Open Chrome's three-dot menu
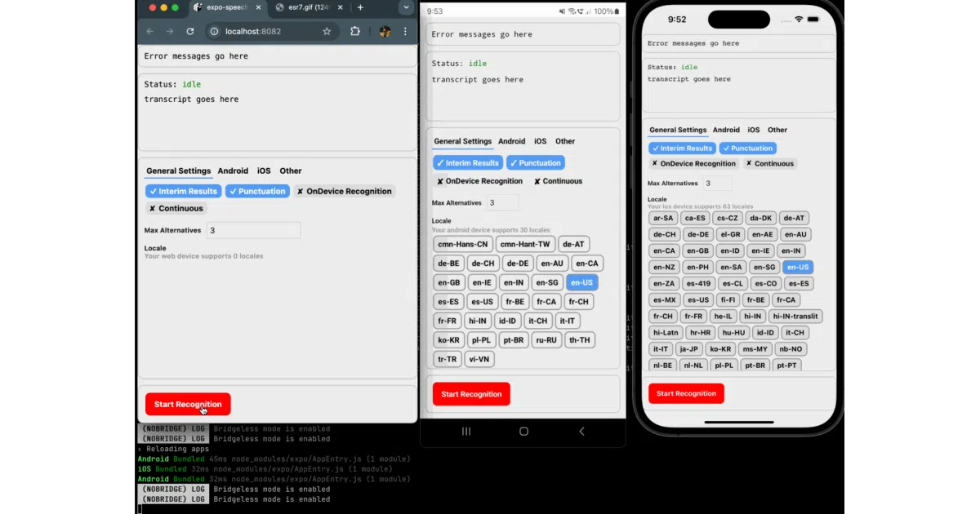The height and width of the screenshot is (514, 980). (406, 31)
